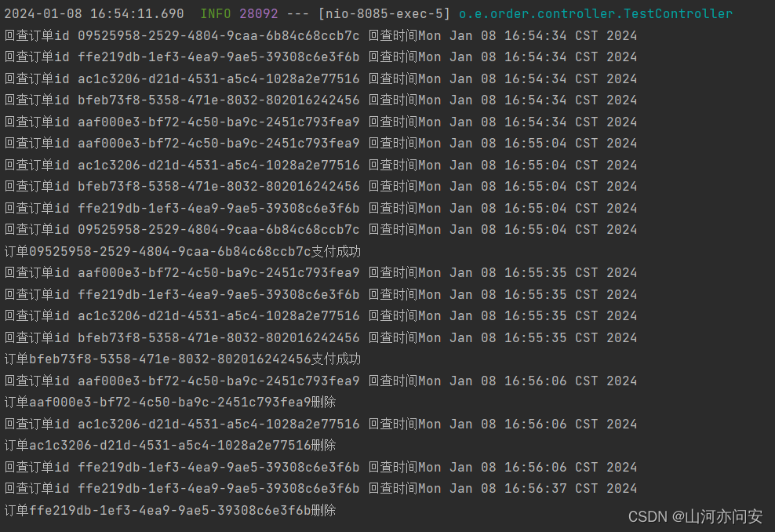Click the thread name nio-8085-exec-5
This screenshot has height=532, width=775.
pyautogui.click(x=384, y=14)
